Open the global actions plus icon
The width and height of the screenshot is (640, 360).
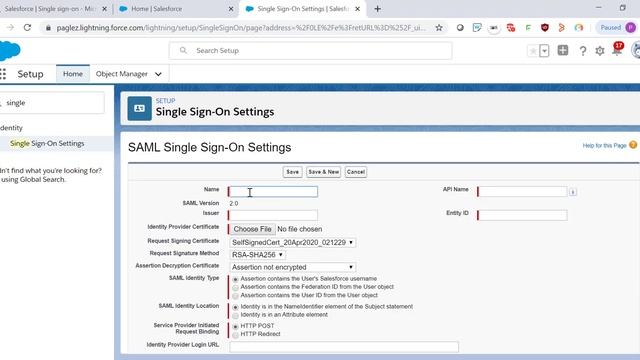pyautogui.click(x=563, y=51)
